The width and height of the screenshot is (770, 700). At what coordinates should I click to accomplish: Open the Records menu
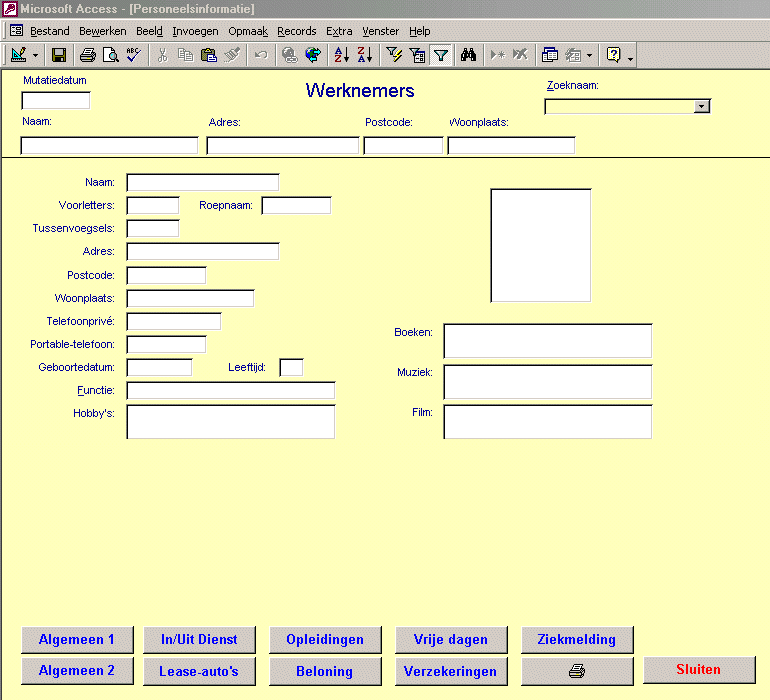297,31
